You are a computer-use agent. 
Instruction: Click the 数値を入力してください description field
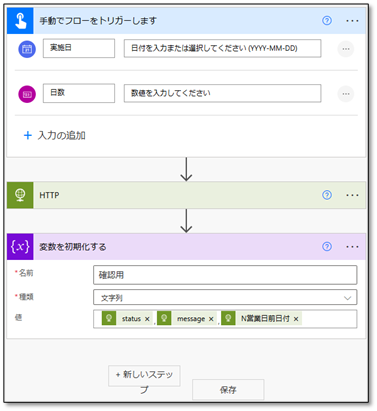(x=223, y=93)
